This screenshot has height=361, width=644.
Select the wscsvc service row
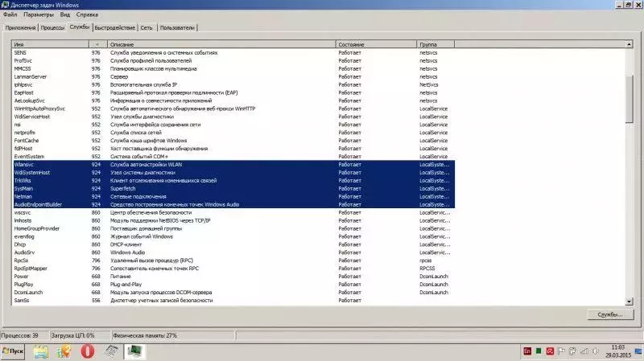click(x=233, y=212)
